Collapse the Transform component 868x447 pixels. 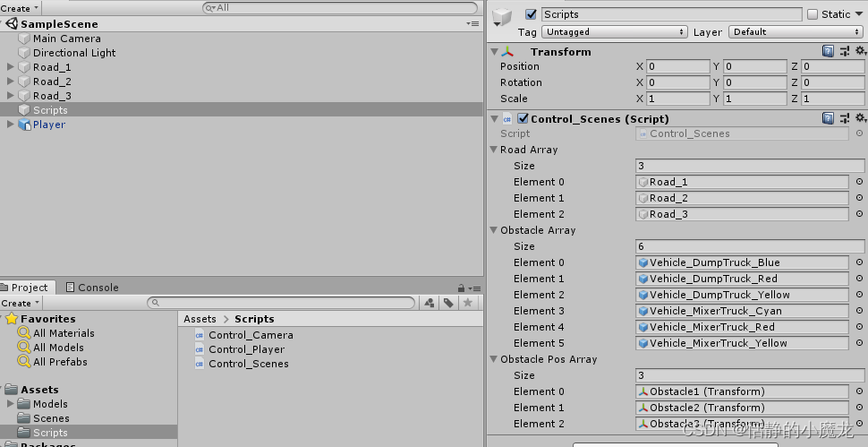[x=494, y=52]
